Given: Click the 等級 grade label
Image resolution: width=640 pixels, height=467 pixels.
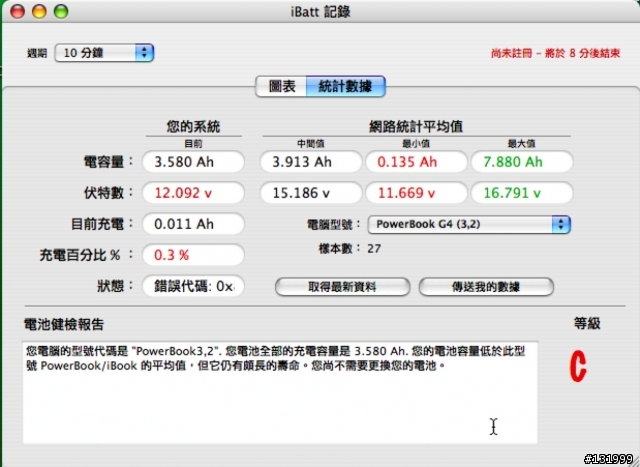Looking at the screenshot, I should pyautogui.click(x=587, y=323).
